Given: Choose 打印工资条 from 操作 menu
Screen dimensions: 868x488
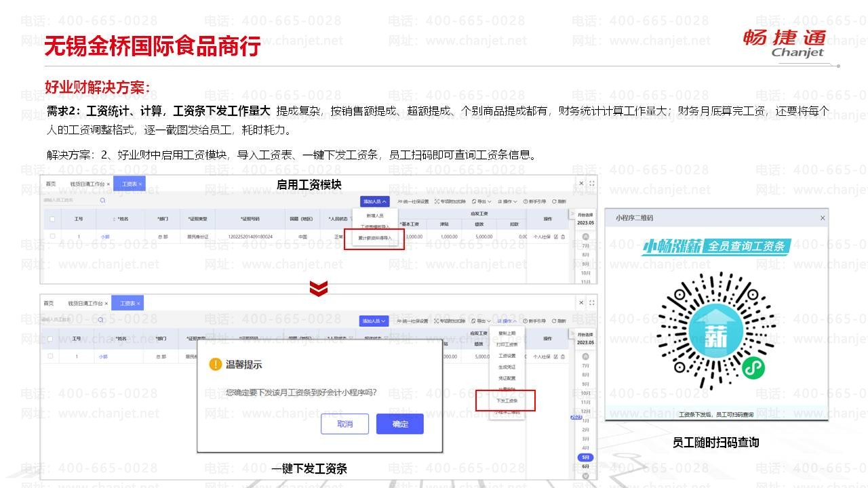Looking at the screenshot, I should [507, 344].
